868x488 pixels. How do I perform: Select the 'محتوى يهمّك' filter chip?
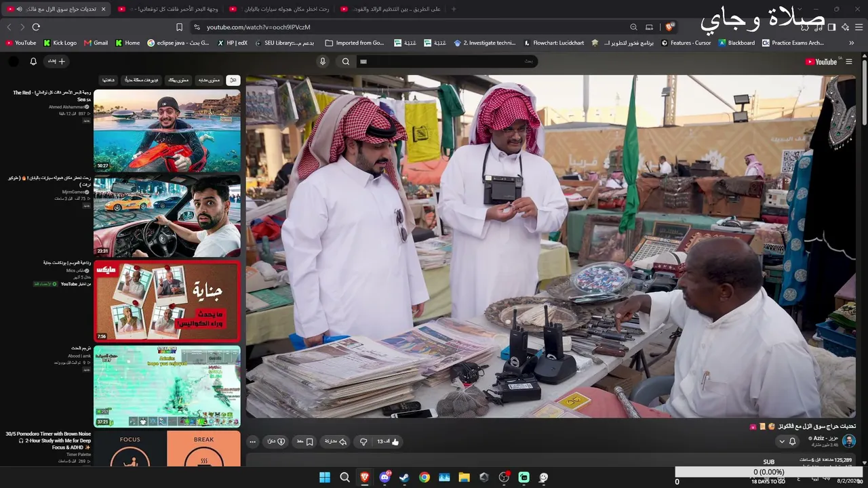178,80
